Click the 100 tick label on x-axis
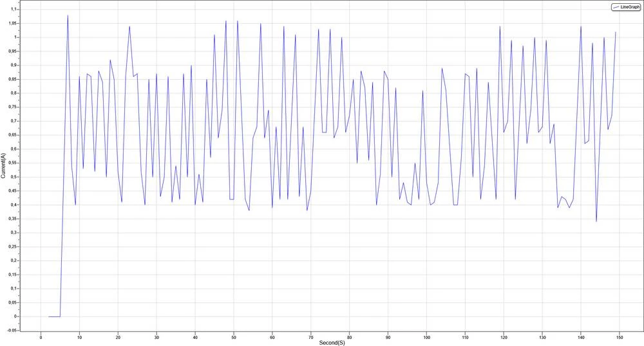Viewport: 644px width, 346px height. pyautogui.click(x=426, y=337)
